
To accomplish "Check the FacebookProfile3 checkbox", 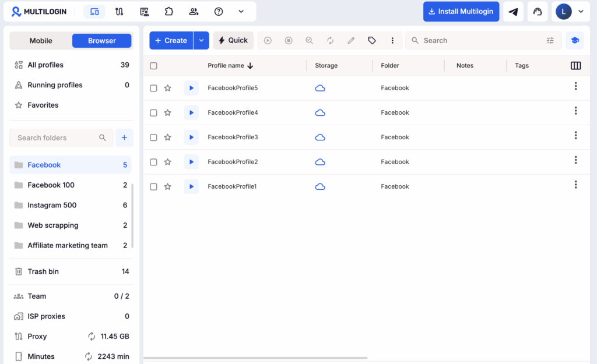I will pyautogui.click(x=153, y=137).
